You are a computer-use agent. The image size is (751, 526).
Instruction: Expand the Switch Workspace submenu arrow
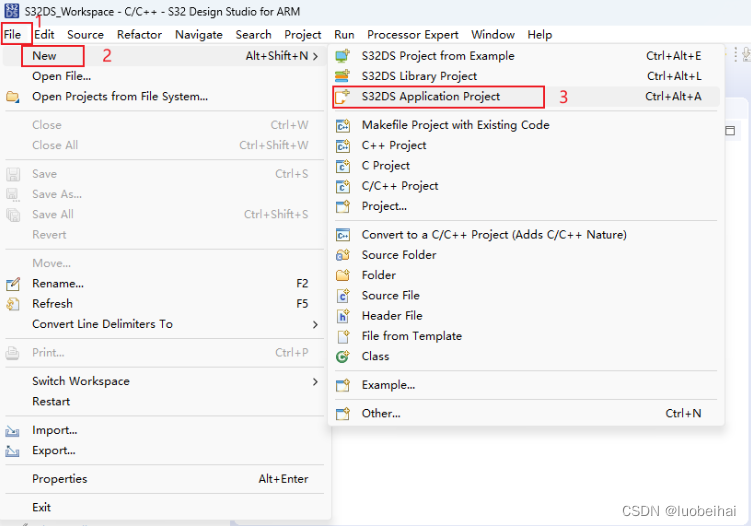315,382
